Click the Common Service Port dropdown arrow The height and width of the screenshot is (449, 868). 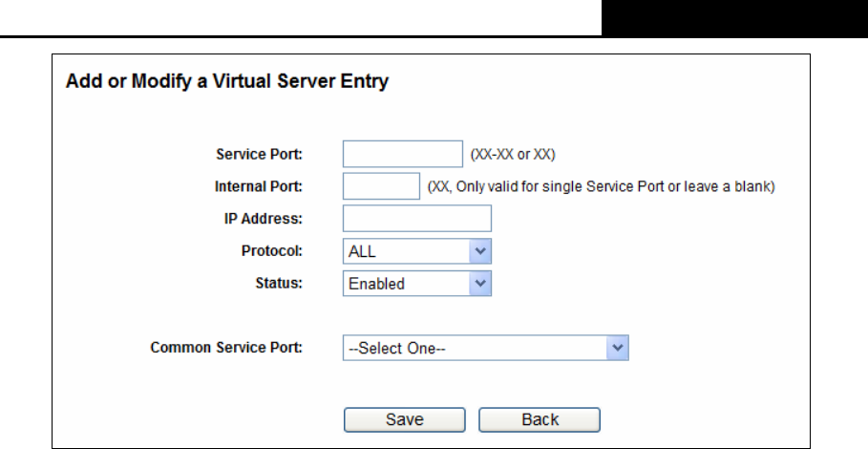(x=617, y=348)
